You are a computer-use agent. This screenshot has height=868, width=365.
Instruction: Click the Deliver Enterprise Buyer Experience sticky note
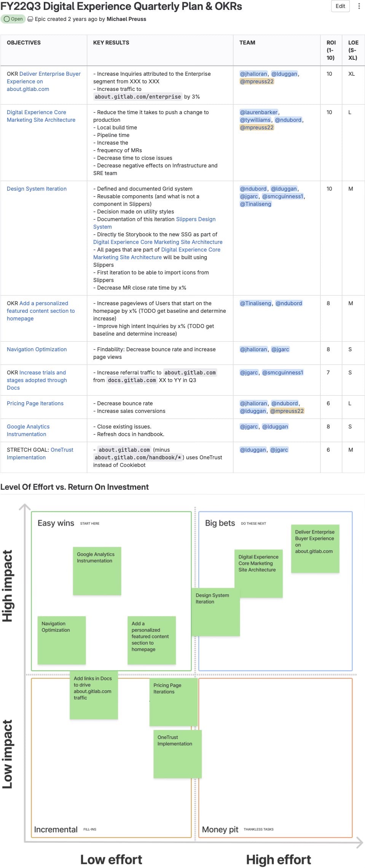[x=315, y=548]
